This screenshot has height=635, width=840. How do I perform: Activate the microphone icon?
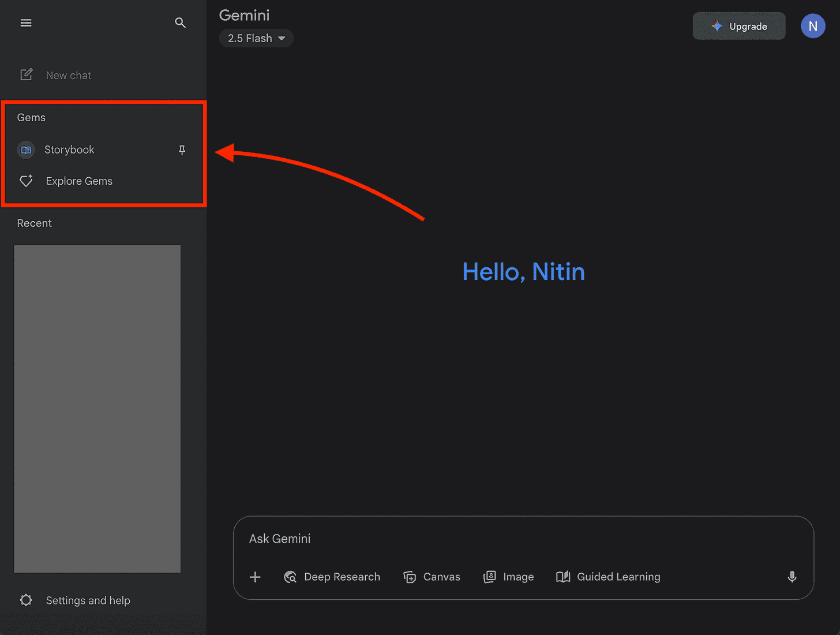pos(792,577)
